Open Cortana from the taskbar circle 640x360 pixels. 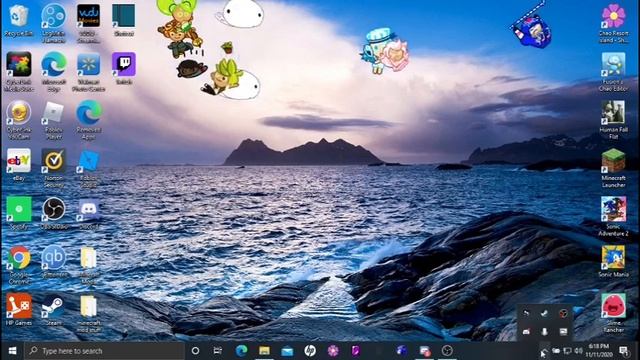(196, 351)
